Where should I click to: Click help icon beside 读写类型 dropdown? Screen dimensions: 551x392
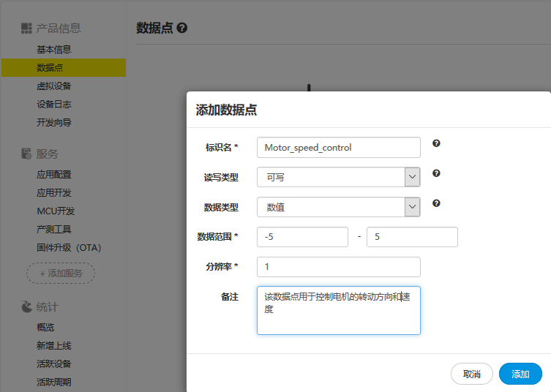(436, 173)
